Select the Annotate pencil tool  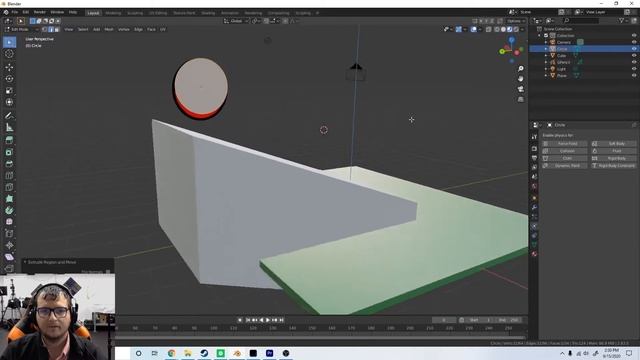(x=9, y=116)
